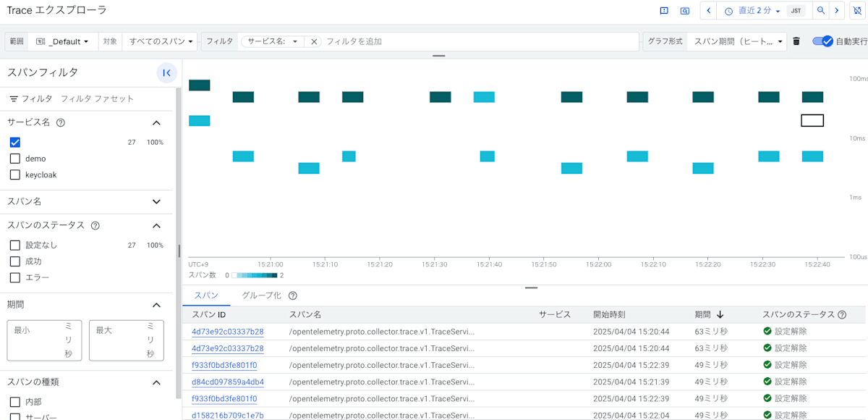
Task: Click the disabled auto-refresh icon at top right
Action: coord(857,11)
